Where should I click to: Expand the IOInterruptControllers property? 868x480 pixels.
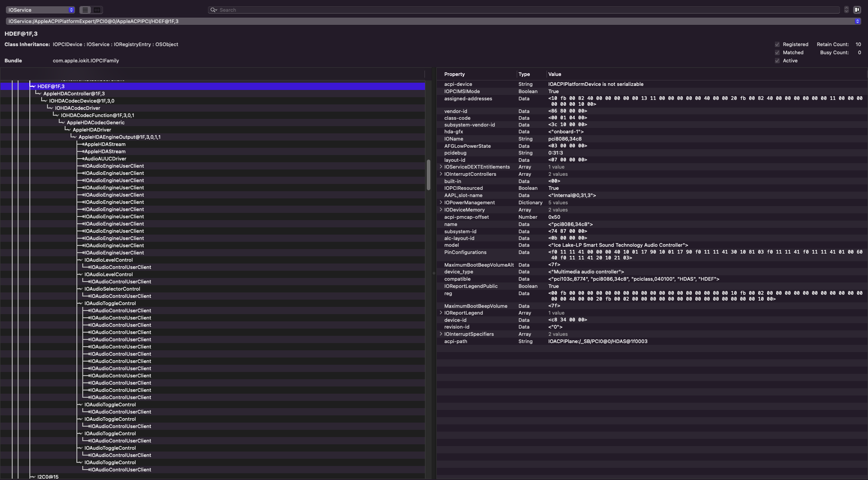[441, 174]
